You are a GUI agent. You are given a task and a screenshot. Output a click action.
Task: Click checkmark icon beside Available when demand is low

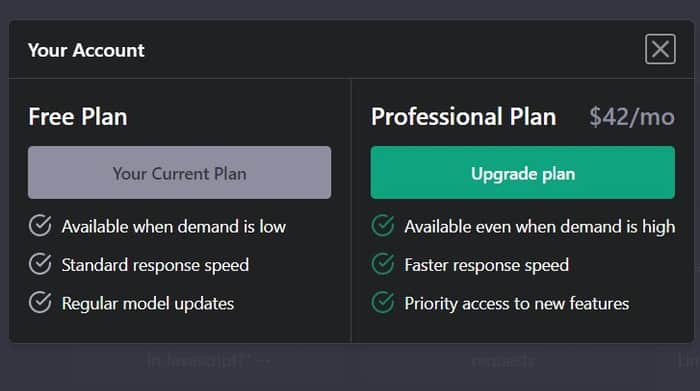click(x=40, y=226)
